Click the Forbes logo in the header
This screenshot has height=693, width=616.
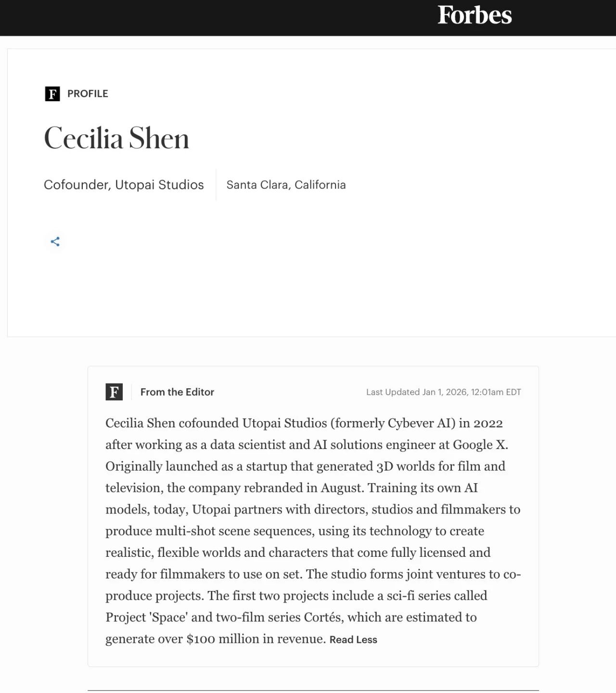pyautogui.click(x=475, y=15)
